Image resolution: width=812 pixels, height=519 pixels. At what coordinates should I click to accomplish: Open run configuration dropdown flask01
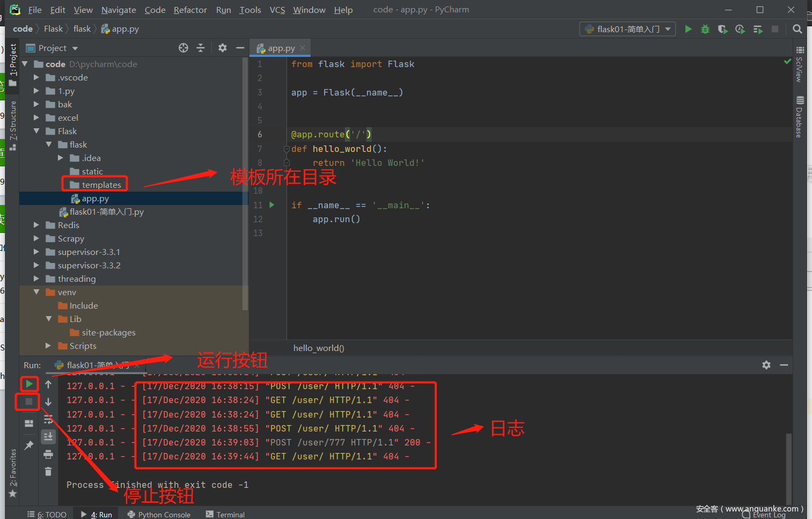point(628,29)
